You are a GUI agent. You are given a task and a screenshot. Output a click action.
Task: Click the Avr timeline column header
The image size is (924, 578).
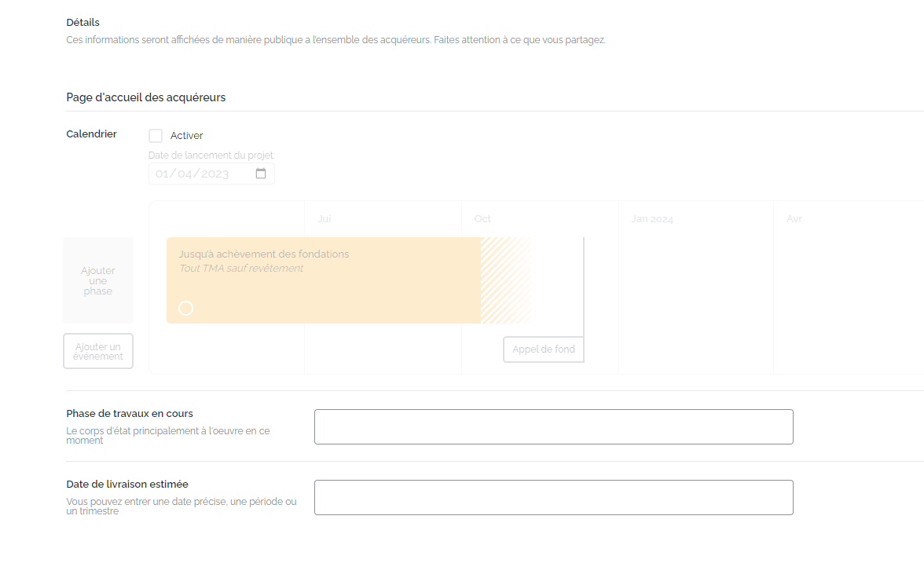pyautogui.click(x=794, y=219)
